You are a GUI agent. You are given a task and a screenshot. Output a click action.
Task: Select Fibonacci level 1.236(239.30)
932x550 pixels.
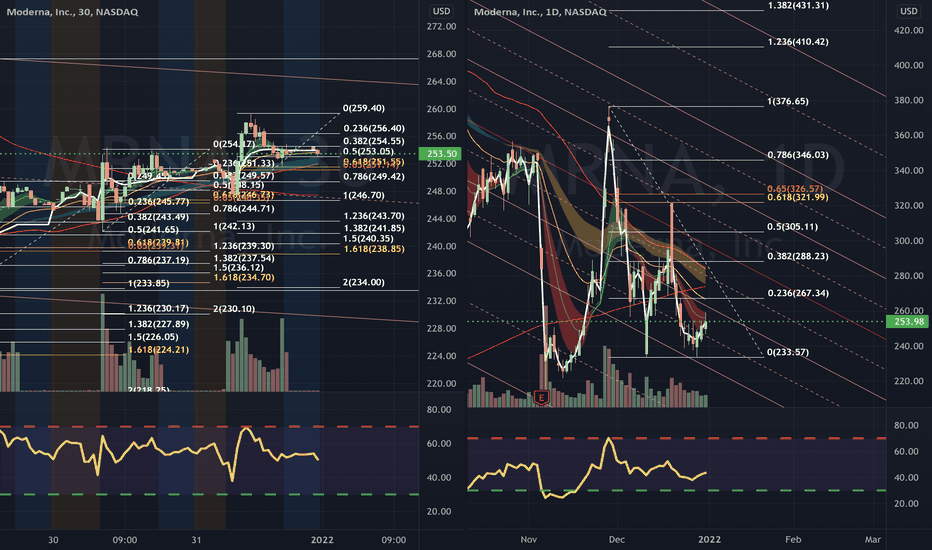pos(244,246)
